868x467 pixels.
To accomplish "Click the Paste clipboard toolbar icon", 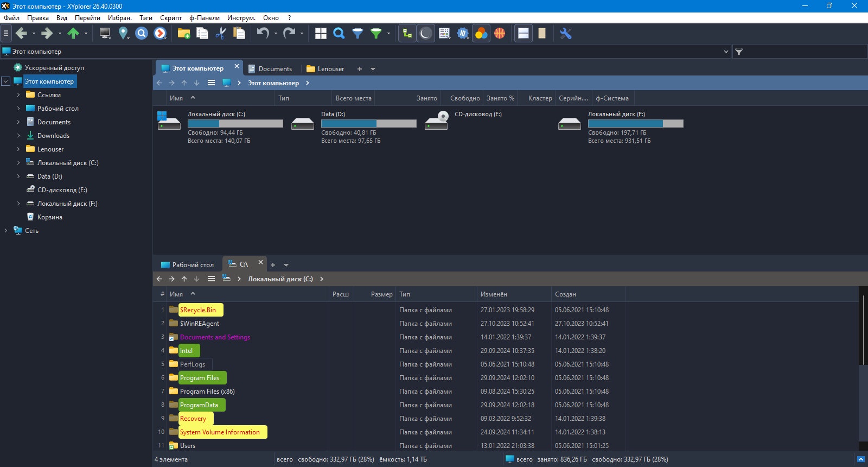I will pos(239,34).
